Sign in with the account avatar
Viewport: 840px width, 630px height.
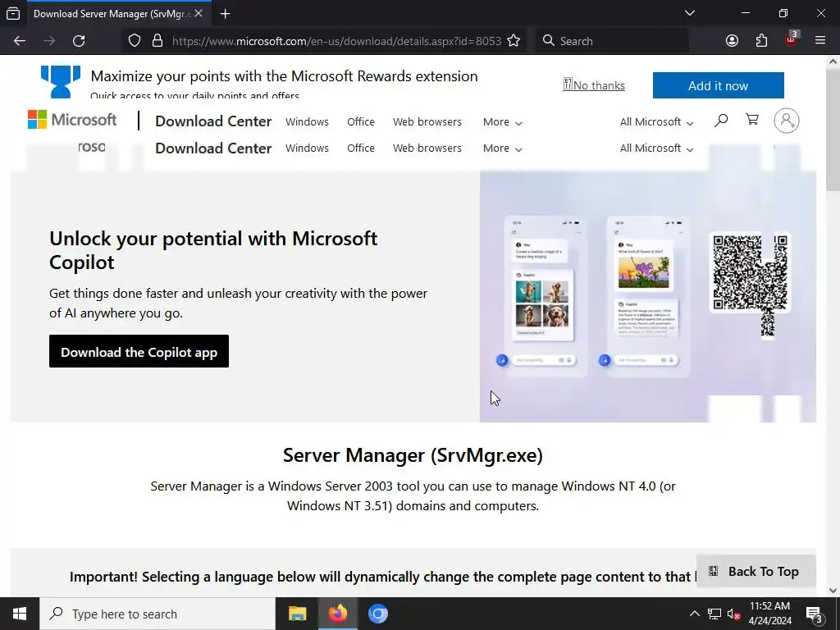tap(787, 121)
